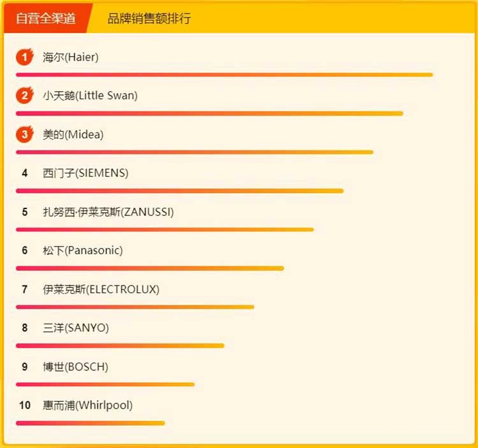The width and height of the screenshot is (478, 448).
Task: Select the 自营全渠道 tab
Action: [46, 18]
